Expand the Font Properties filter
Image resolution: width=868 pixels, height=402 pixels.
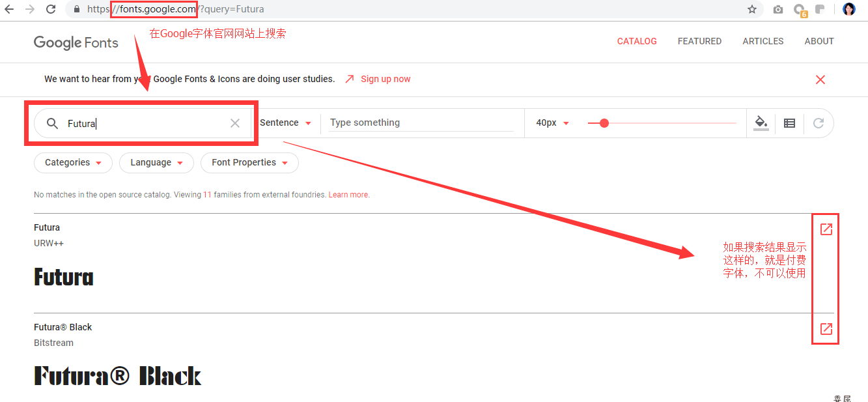click(249, 163)
